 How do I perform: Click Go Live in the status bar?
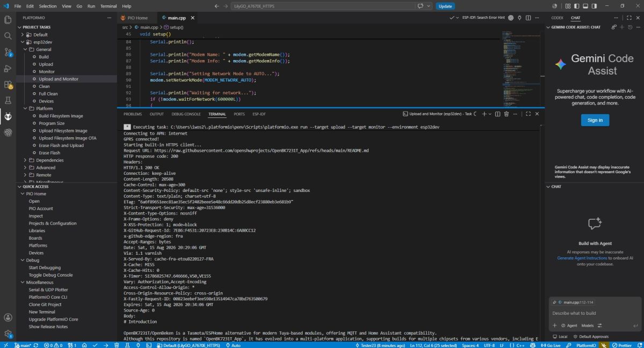pos(550,345)
